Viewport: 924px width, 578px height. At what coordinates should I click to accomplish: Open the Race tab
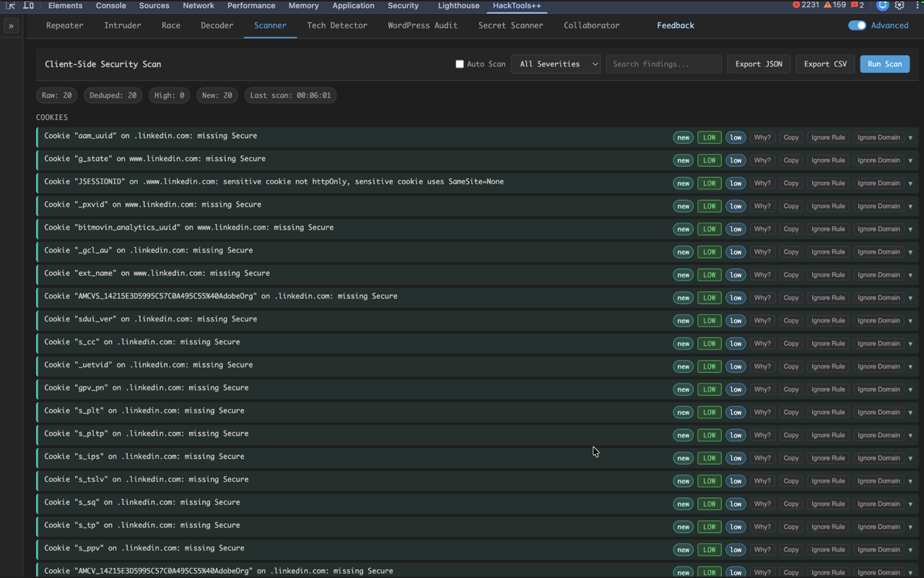click(171, 25)
